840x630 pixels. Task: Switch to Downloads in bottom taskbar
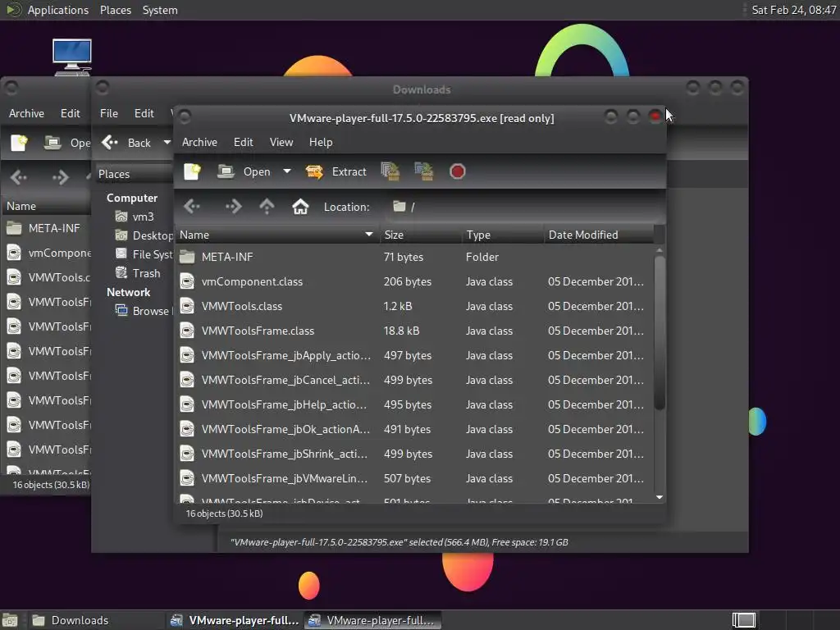pyautogui.click(x=95, y=620)
